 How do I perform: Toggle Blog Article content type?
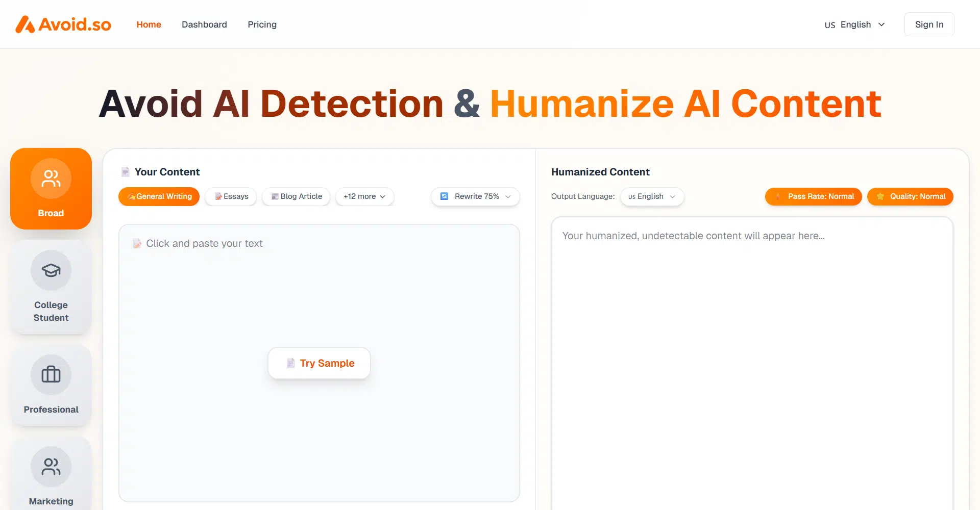click(296, 196)
